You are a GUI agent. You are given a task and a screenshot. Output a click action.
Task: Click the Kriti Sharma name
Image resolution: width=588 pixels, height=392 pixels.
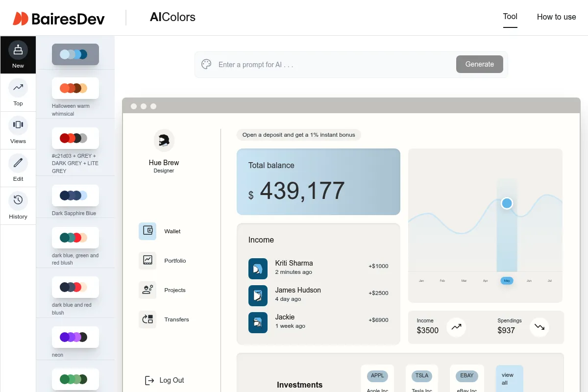(x=294, y=263)
